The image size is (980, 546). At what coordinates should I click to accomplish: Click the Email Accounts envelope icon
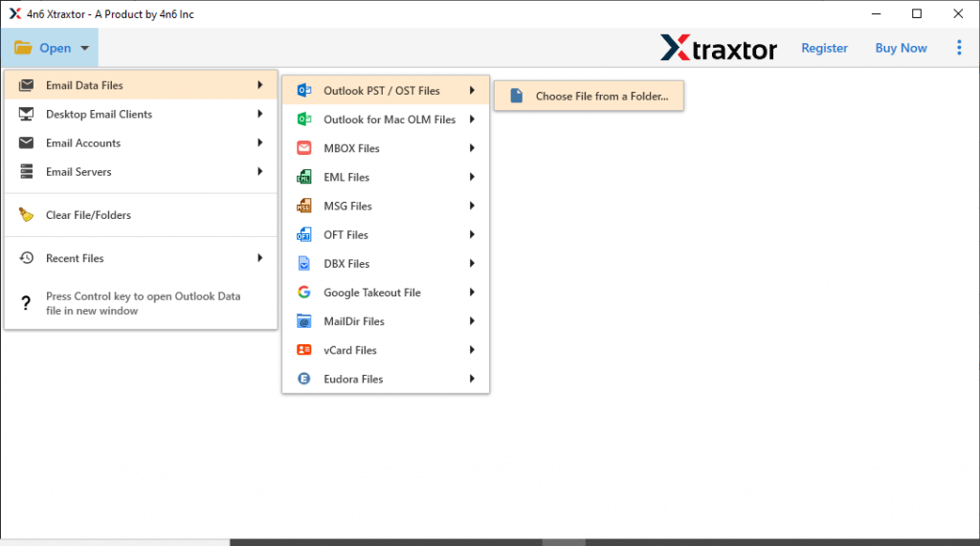point(26,143)
